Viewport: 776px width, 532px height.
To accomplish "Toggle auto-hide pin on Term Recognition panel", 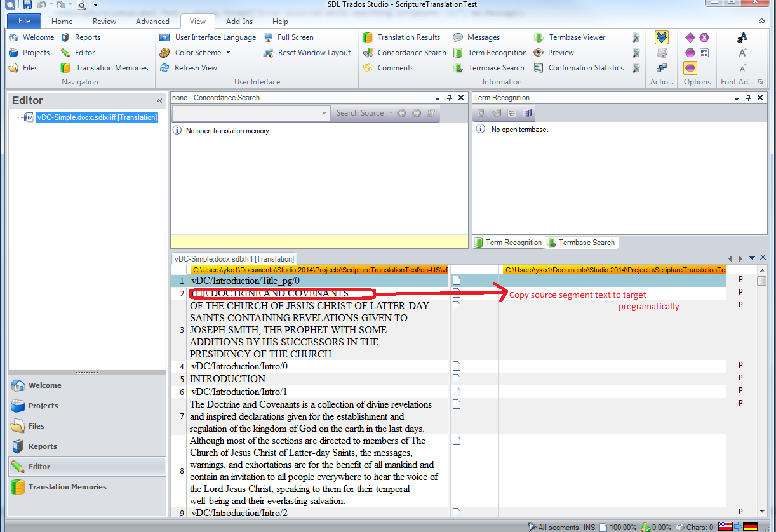I will 748,98.
